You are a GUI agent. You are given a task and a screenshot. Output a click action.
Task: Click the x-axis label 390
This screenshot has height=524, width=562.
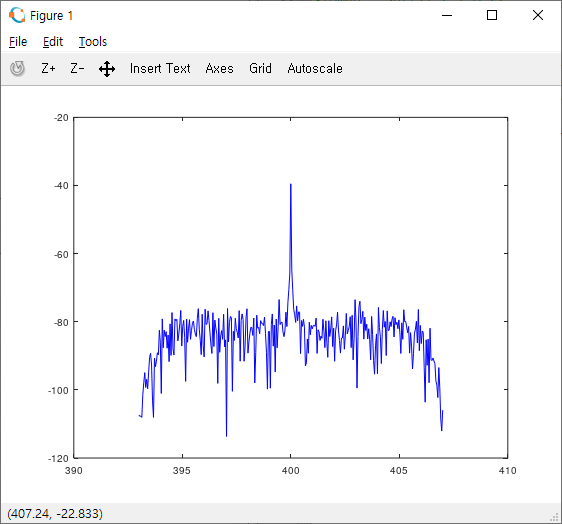(x=73, y=471)
